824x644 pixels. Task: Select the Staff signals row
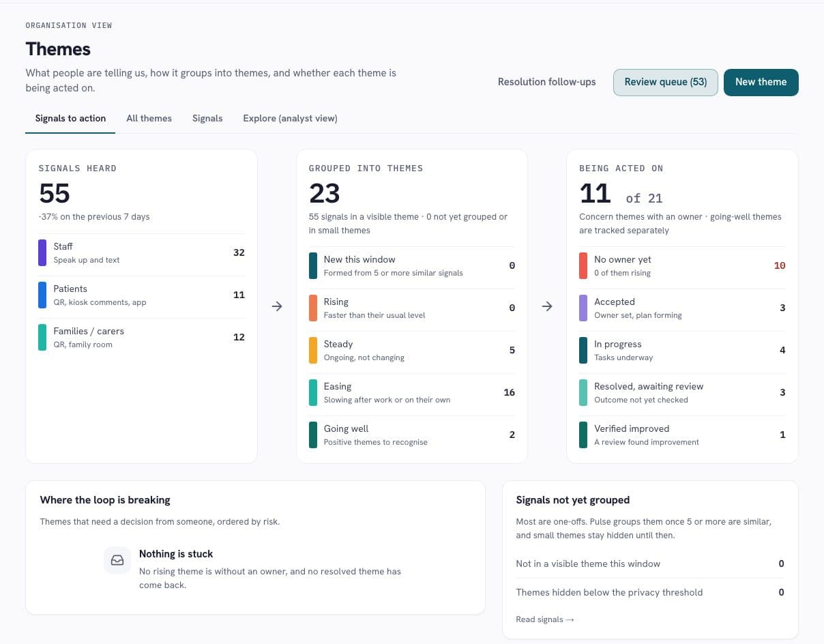click(141, 252)
